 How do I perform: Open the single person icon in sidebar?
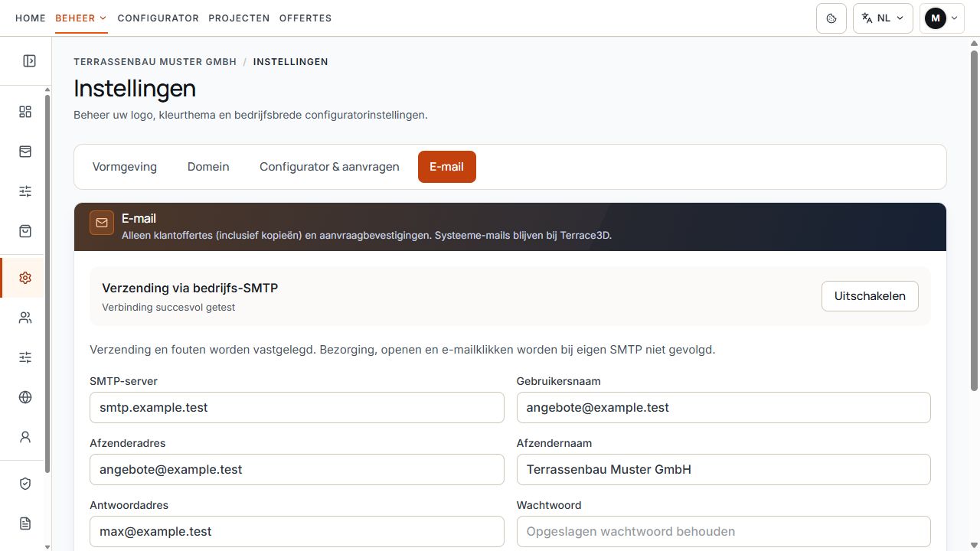point(25,437)
